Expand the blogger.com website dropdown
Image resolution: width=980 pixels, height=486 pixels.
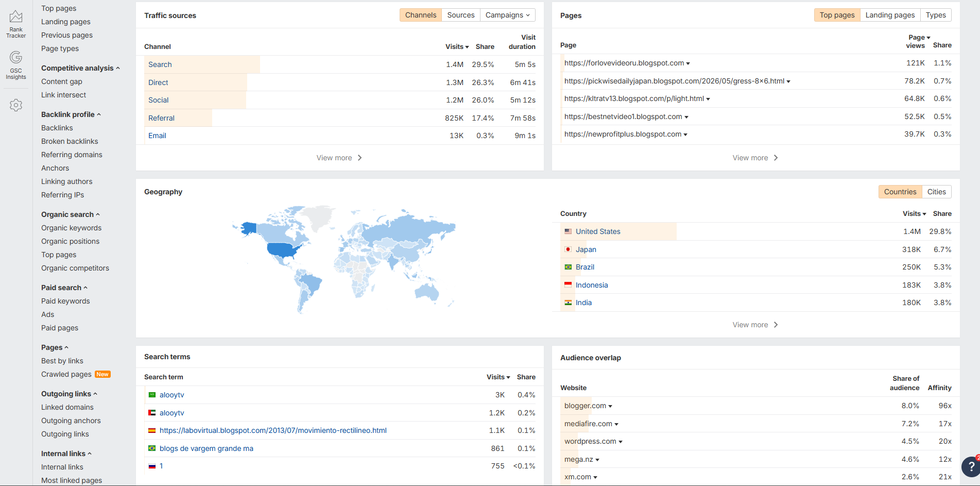tap(610, 406)
